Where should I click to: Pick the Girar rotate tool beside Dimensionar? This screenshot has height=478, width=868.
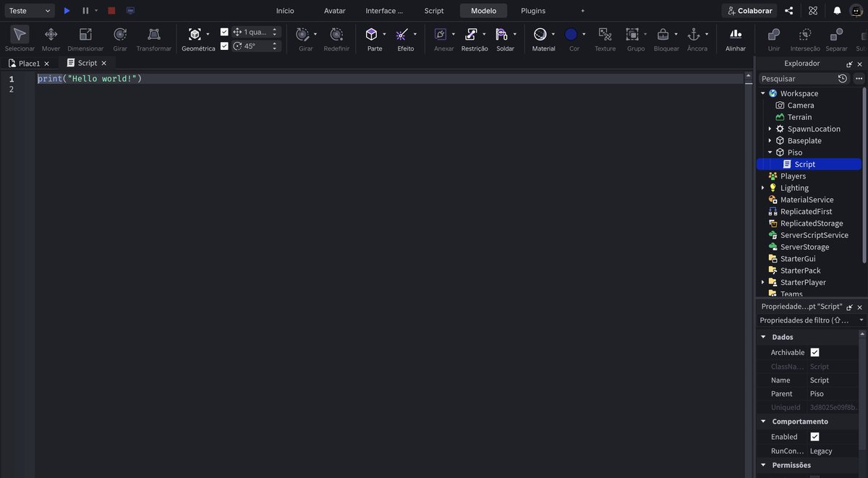point(120,38)
